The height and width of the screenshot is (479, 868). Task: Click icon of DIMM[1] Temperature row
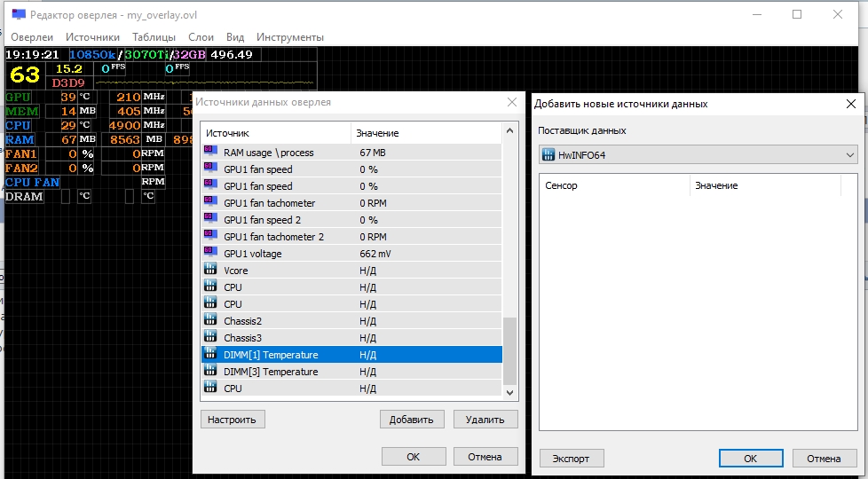[209, 353]
